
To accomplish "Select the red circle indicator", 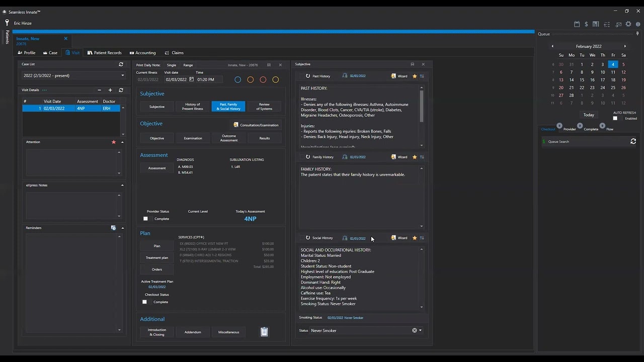I will [263, 79].
